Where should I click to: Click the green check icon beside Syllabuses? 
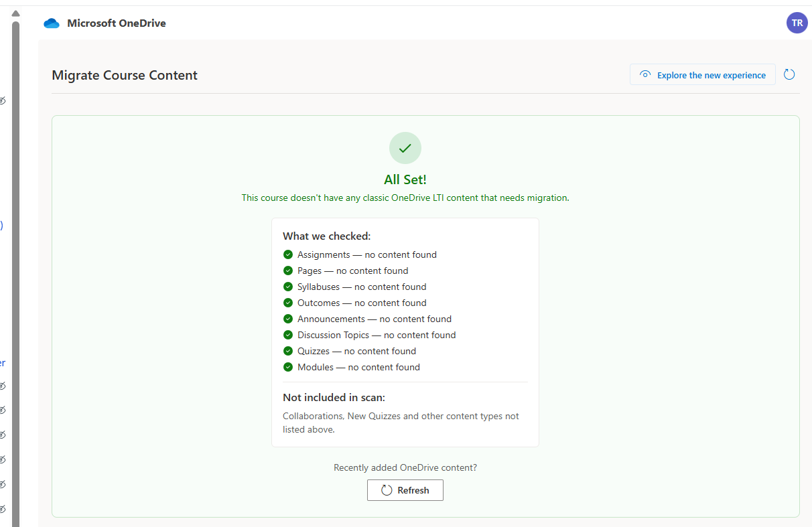click(x=288, y=287)
